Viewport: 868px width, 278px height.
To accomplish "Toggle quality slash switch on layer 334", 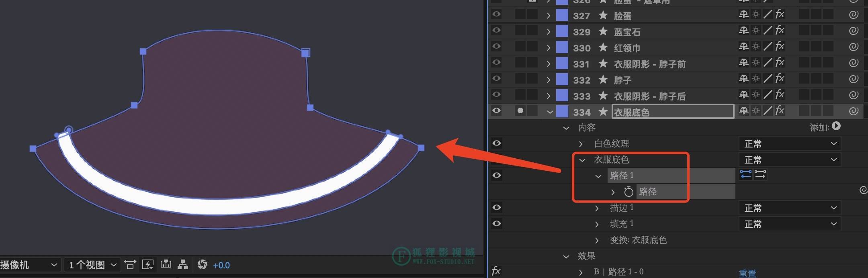I will pyautogui.click(x=768, y=111).
